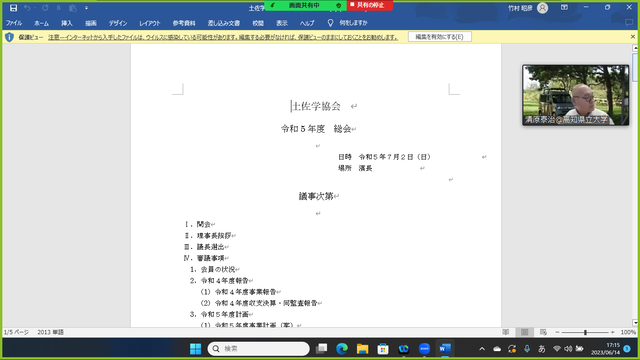
Task: Click the protected view shield icon
Action: tap(9, 37)
